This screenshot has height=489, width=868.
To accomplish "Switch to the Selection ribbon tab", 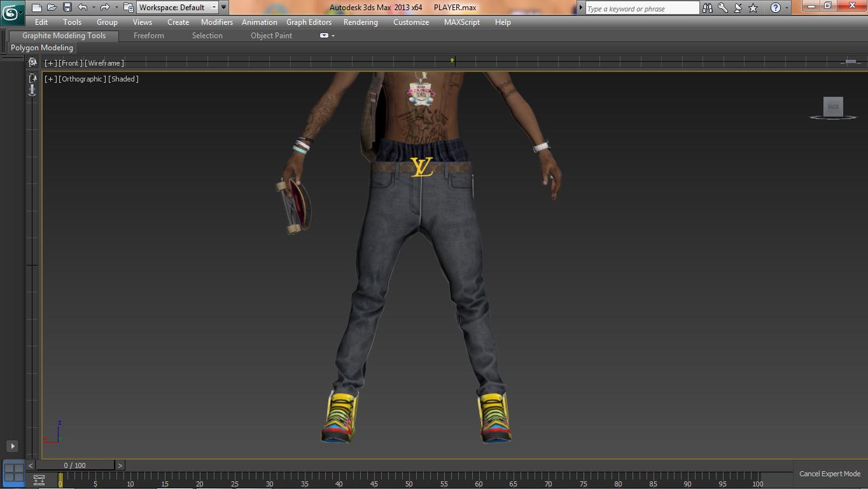I will (207, 36).
